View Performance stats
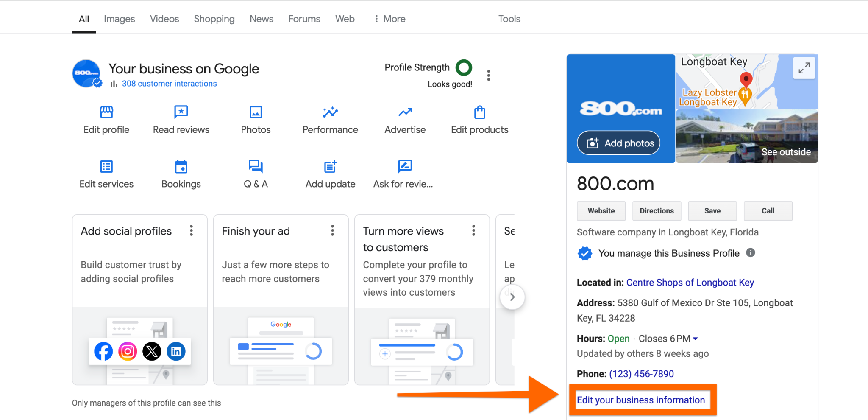 point(330,120)
